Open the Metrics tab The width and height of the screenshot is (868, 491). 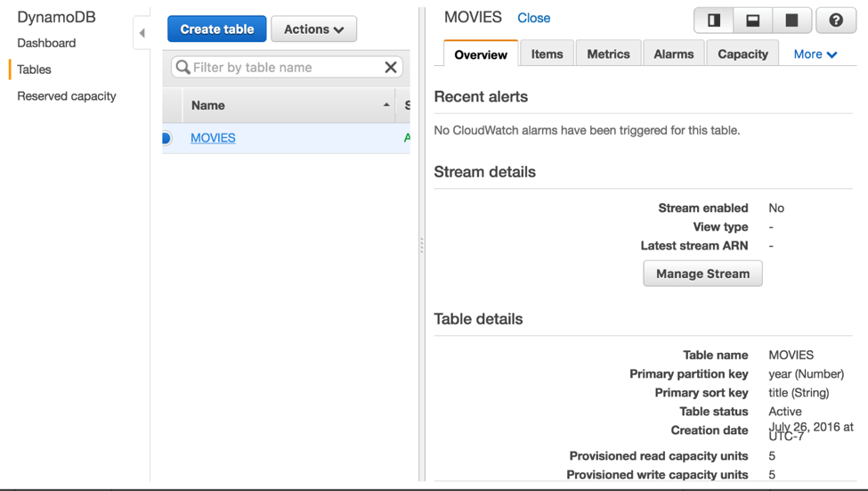coord(608,53)
